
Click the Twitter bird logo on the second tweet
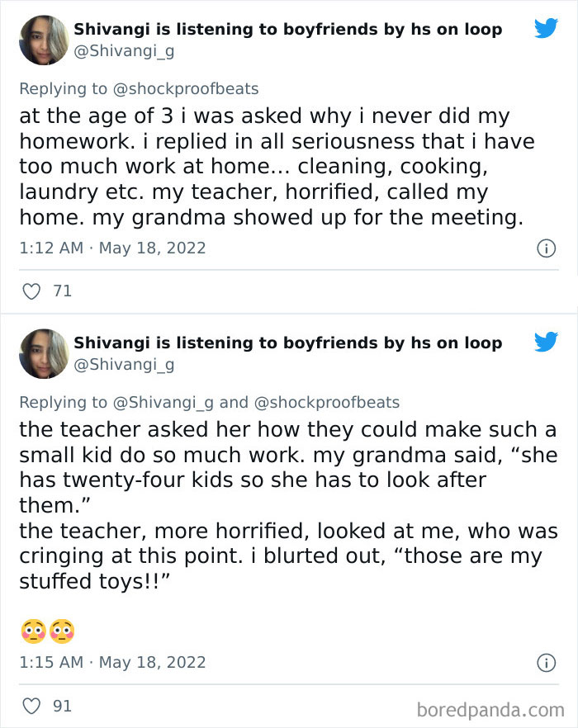[x=546, y=342]
